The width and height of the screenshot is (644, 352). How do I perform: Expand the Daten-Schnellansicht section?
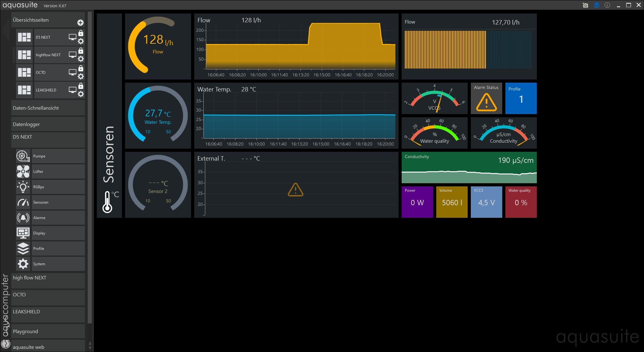(x=48, y=108)
